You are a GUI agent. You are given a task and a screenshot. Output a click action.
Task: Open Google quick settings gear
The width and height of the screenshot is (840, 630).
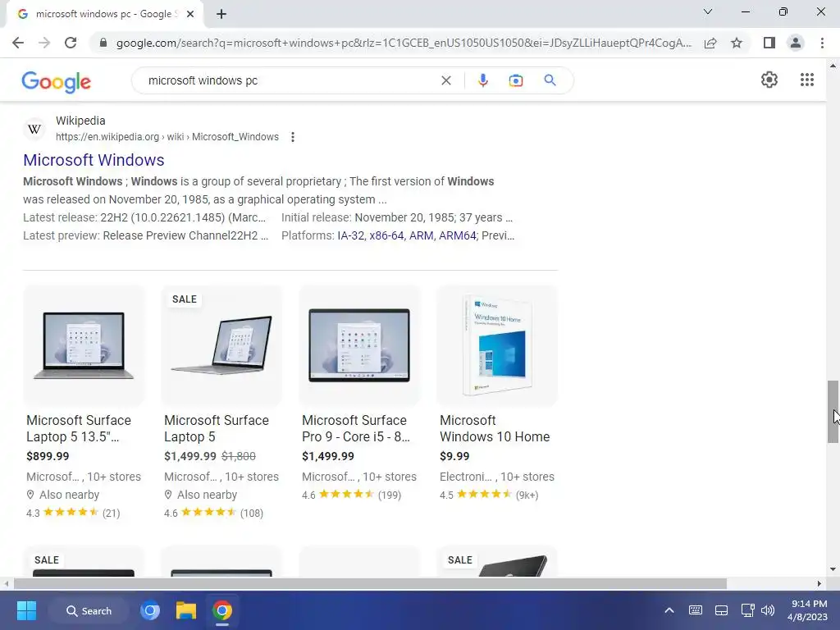[x=769, y=80]
